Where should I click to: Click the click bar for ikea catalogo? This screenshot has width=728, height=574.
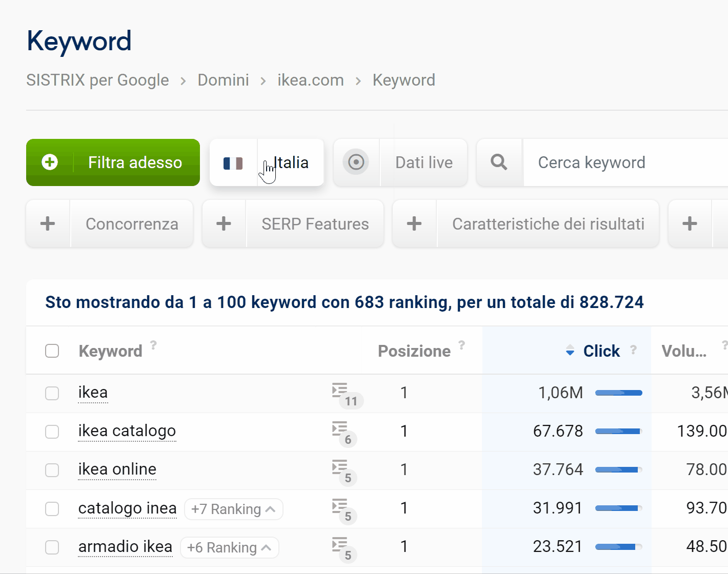619,432
